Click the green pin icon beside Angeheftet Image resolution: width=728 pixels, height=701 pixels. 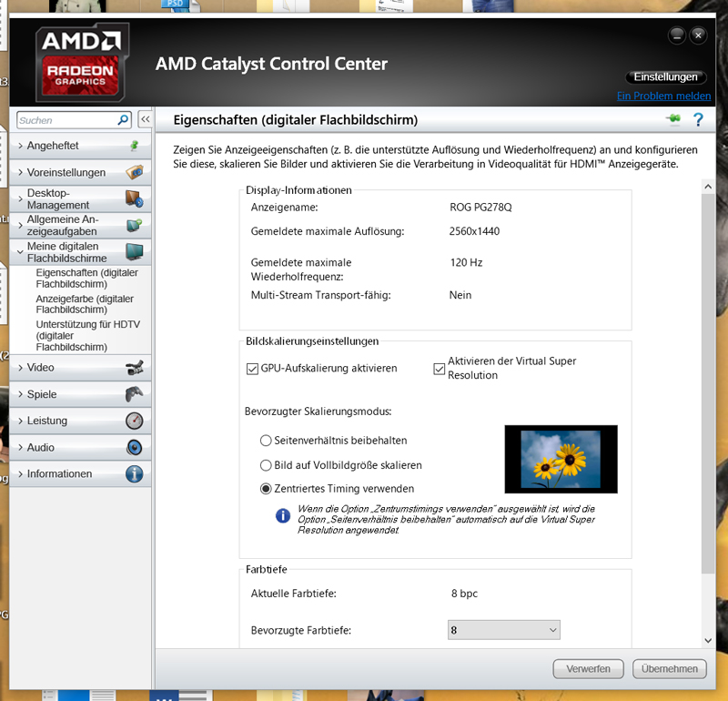coord(134,146)
